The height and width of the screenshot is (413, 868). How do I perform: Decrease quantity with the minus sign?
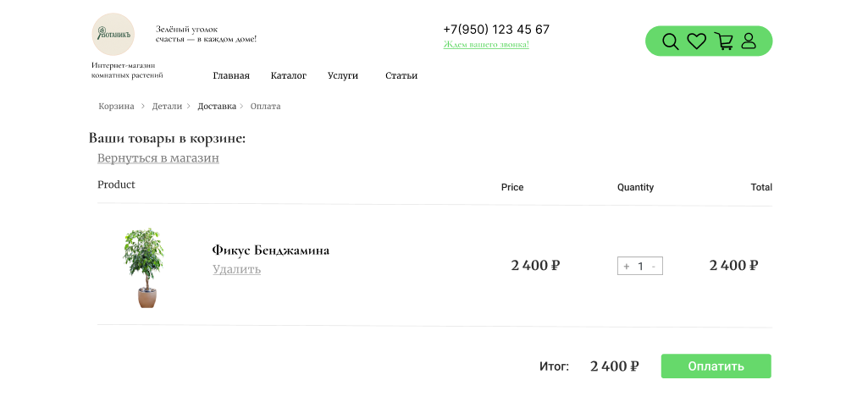[x=654, y=266]
